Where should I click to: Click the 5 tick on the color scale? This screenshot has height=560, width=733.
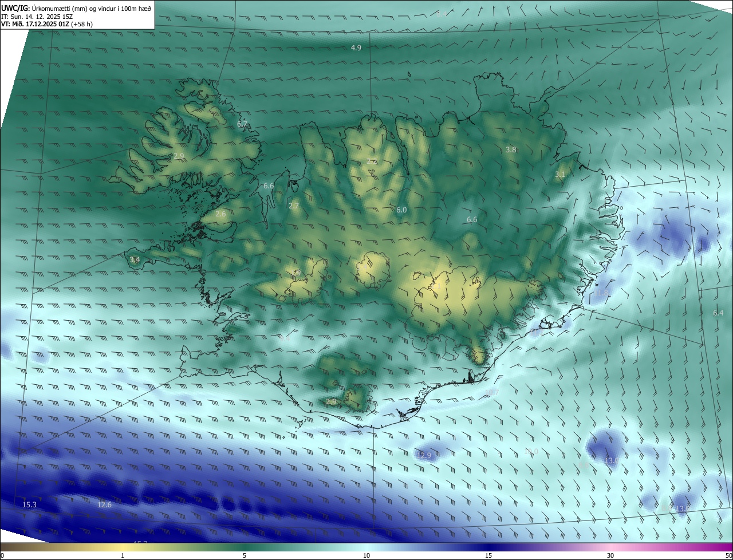245,555
